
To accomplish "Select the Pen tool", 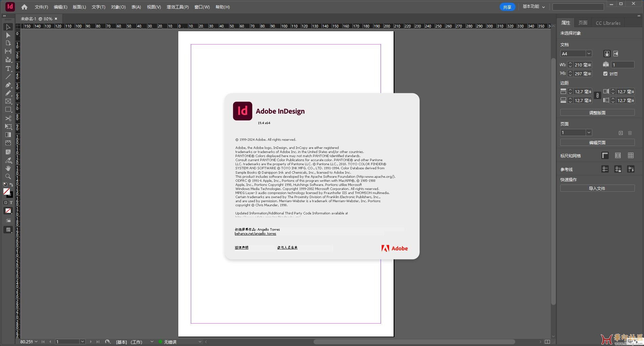I will click(8, 85).
